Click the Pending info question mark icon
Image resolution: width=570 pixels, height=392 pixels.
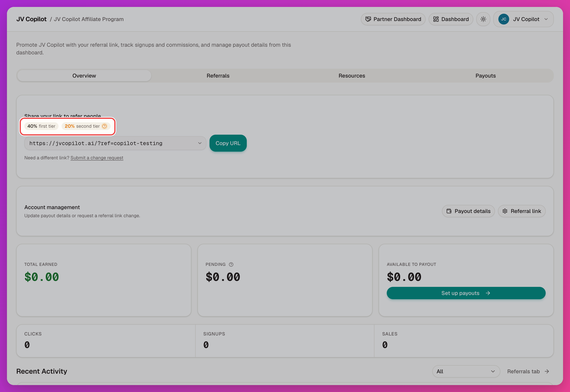pyautogui.click(x=231, y=264)
